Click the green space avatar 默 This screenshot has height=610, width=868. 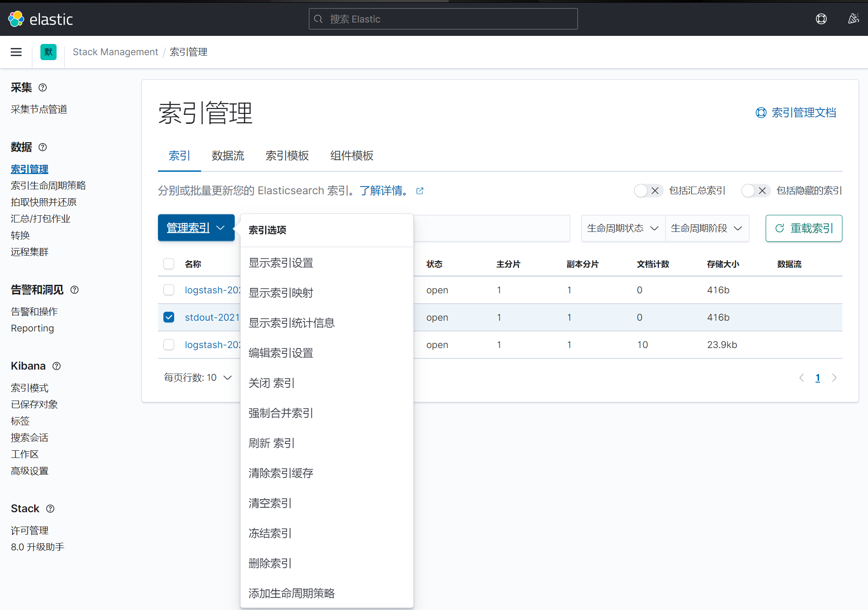click(x=48, y=52)
